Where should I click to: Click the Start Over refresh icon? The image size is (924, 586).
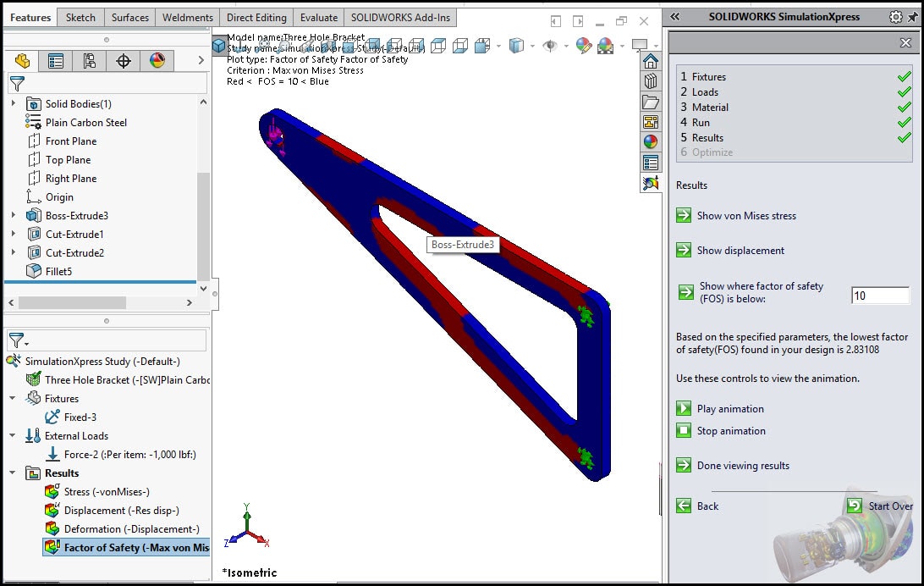tap(855, 506)
